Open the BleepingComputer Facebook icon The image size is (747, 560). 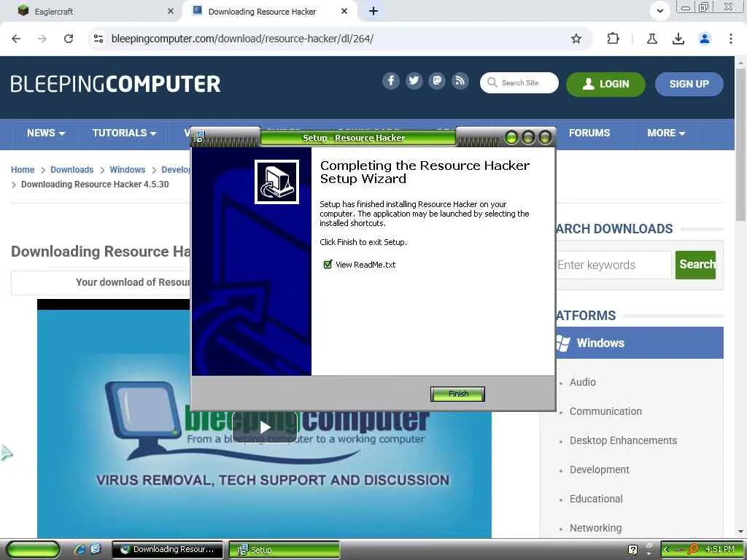click(x=391, y=81)
